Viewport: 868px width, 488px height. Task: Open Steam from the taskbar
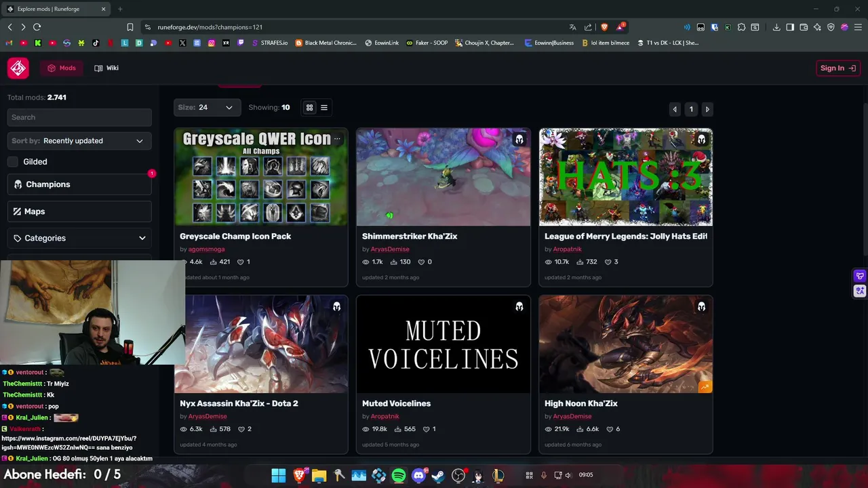[439, 476]
